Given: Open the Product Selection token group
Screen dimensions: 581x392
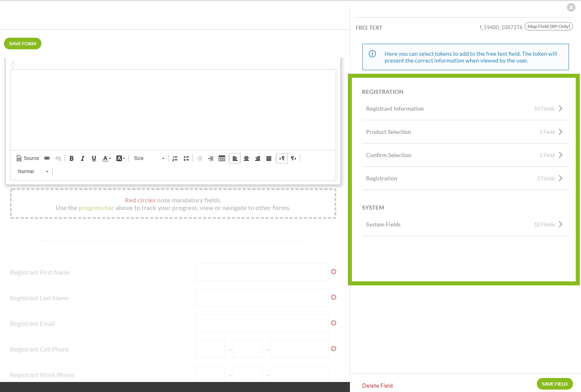Looking at the screenshot, I should click(465, 132).
